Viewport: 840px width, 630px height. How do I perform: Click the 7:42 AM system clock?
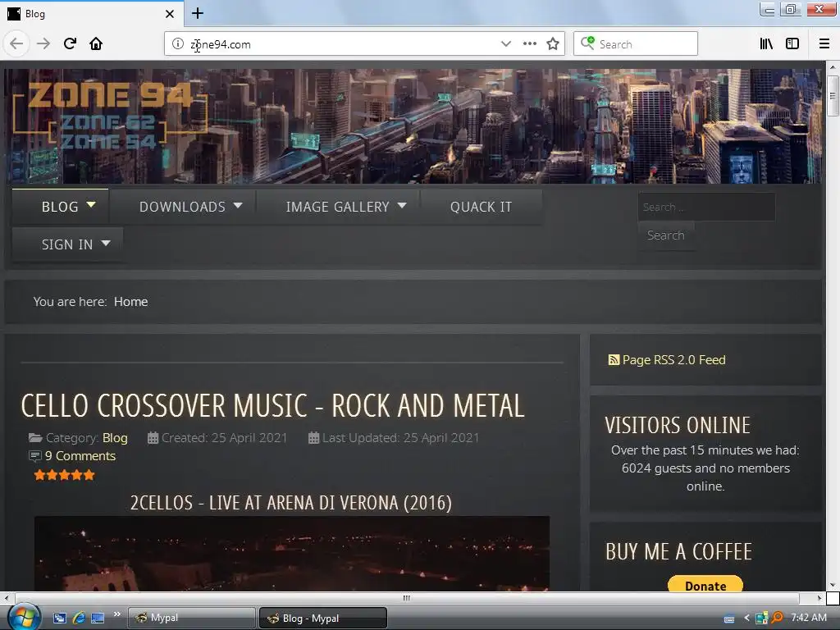[x=808, y=618]
